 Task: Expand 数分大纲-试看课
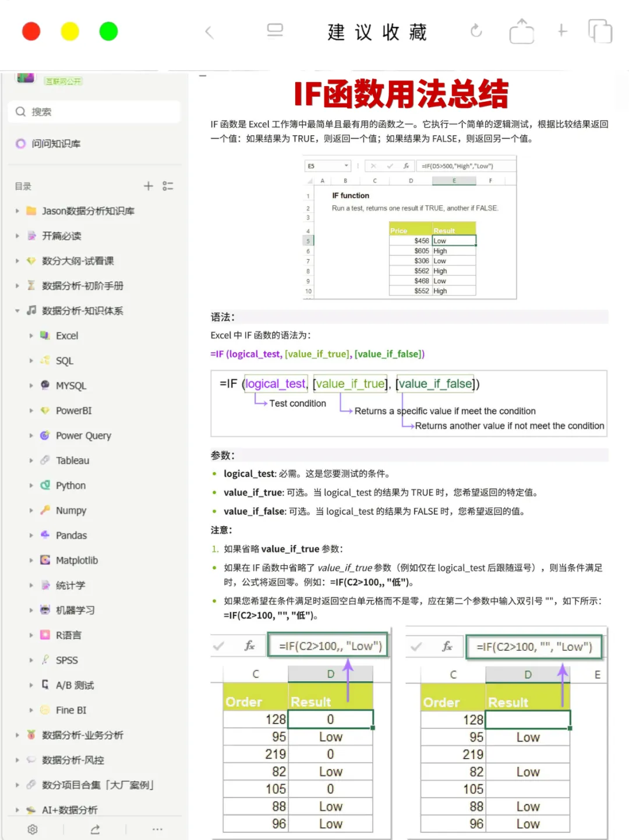17,261
